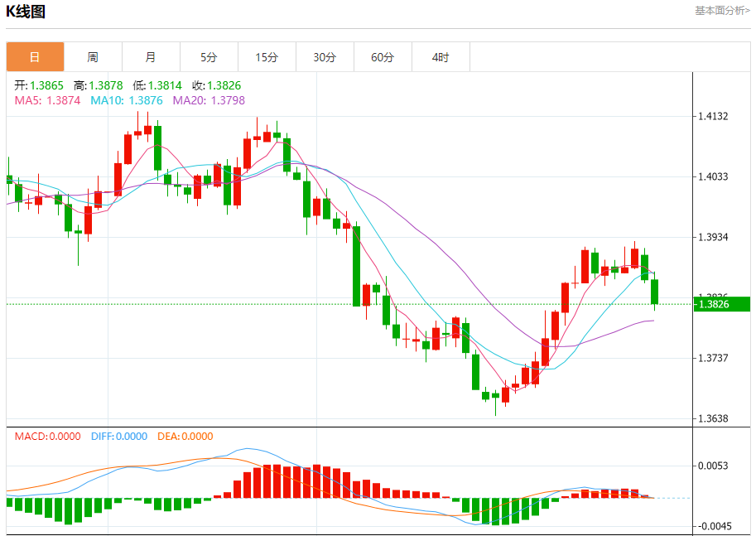Screen dimensions: 756x536
Task: Click the MACD value label
Action: click(47, 436)
